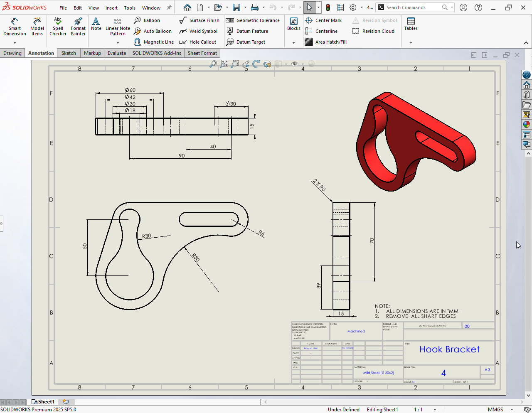
Task: Insert a Geometric Tolerance symbol
Action: click(x=253, y=20)
